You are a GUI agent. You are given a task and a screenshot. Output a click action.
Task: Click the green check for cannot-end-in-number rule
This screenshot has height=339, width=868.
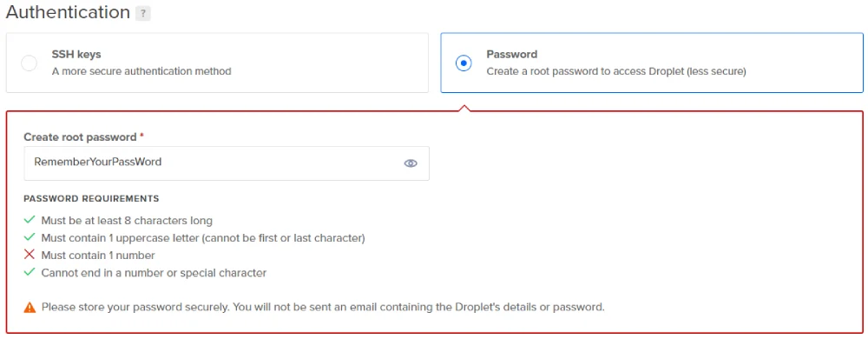[30, 273]
